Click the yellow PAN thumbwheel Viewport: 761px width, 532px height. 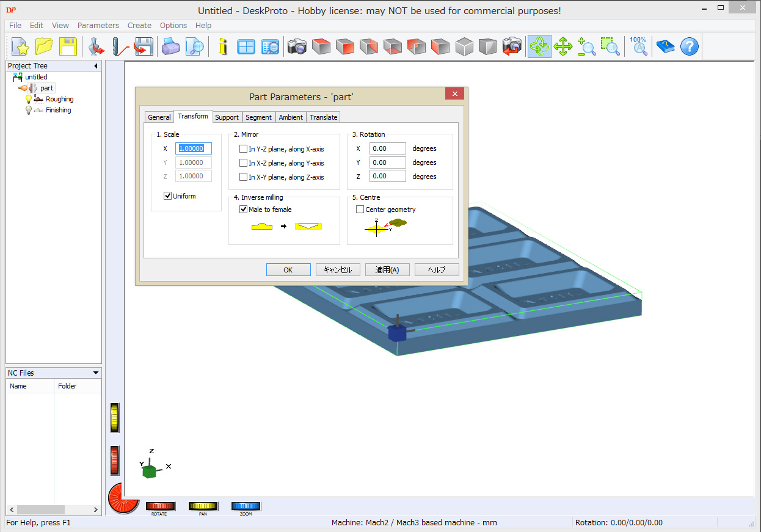tap(203, 506)
